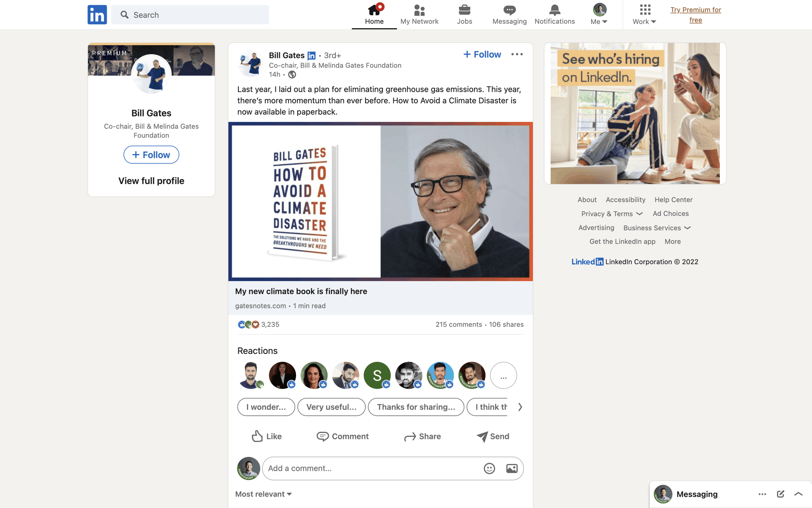Open Messaging panel options ellipsis

[x=762, y=494]
